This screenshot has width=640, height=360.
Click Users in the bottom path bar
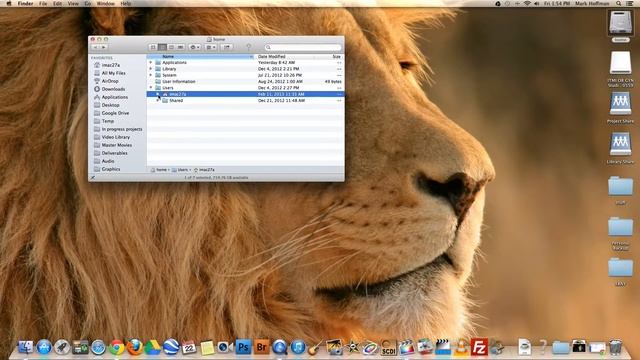(180, 170)
